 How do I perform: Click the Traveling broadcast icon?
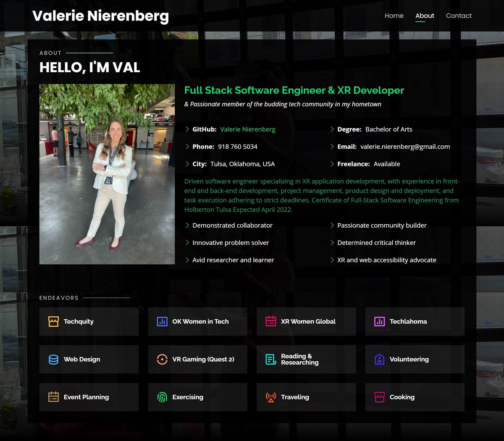tap(271, 397)
